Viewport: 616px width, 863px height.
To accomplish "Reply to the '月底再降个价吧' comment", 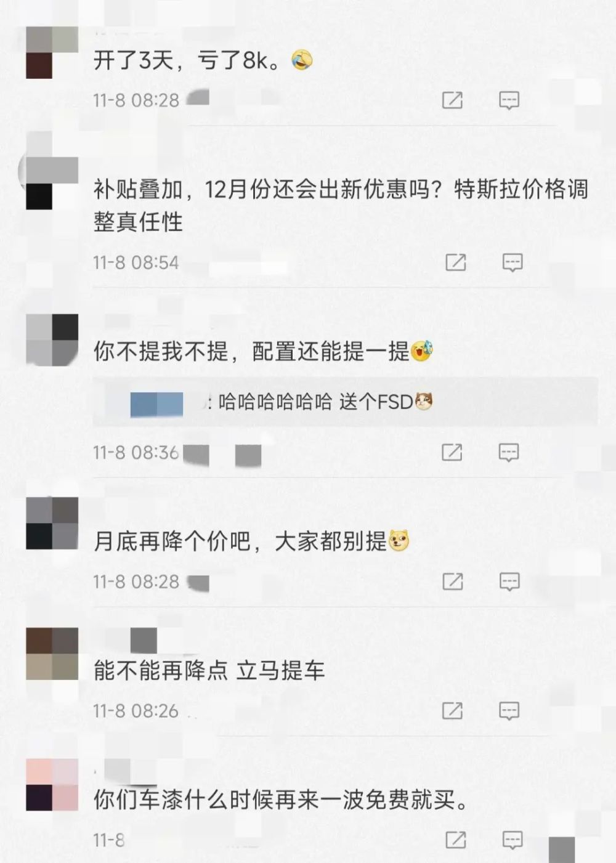I will (509, 581).
